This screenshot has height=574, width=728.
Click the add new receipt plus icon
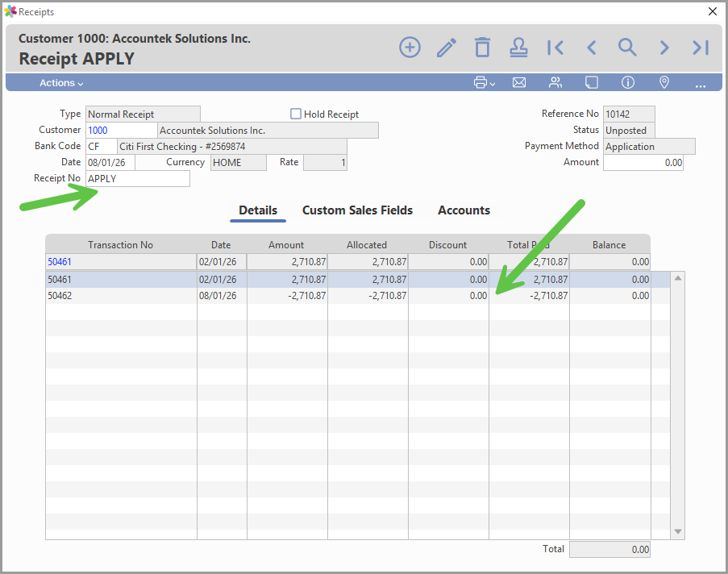(x=410, y=48)
